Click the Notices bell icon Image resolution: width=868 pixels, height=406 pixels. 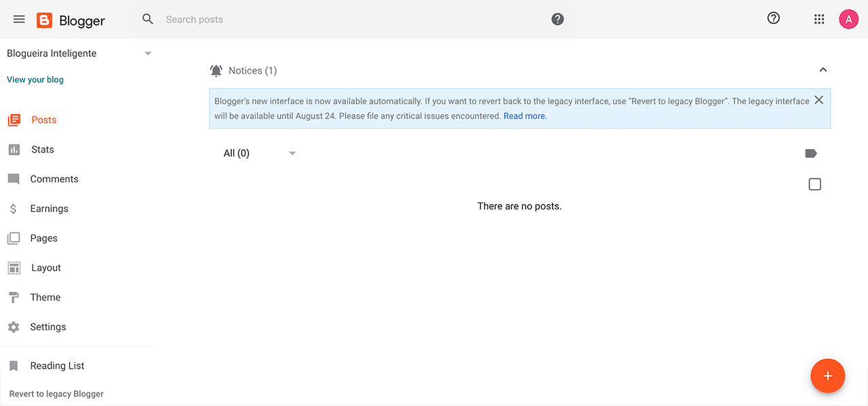[x=216, y=70]
